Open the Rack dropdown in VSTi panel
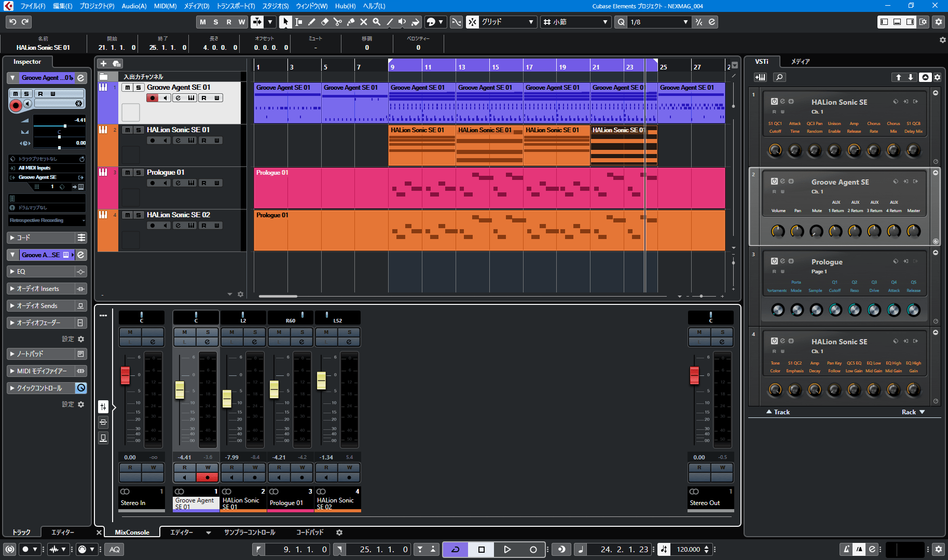 pos(913,412)
